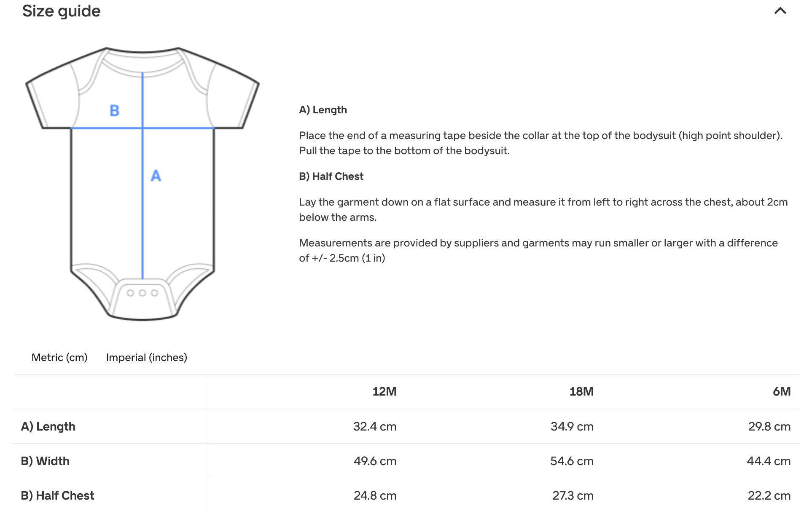Viewport: 812px width, 519px height.
Task: Click the blue letter A on diagram
Action: (156, 175)
